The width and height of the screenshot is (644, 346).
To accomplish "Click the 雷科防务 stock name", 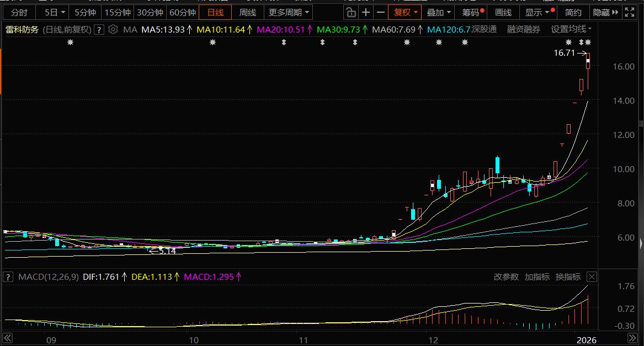I will click(22, 30).
